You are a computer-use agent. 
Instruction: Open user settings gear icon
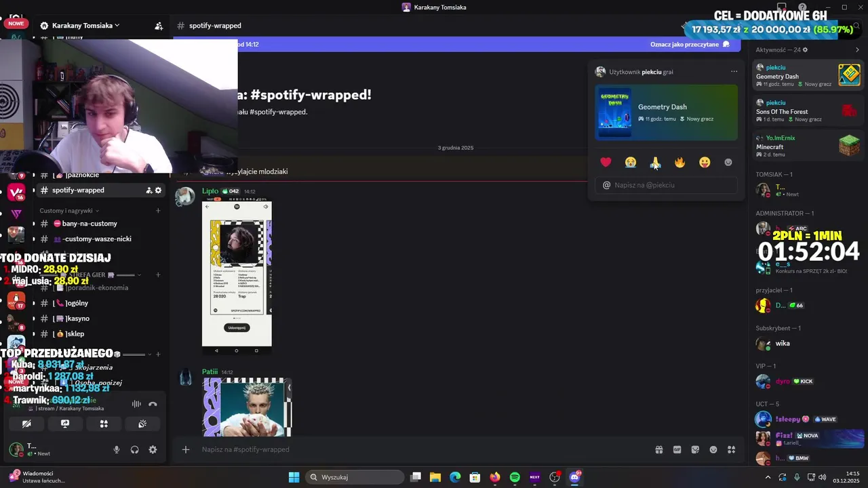[153, 449]
